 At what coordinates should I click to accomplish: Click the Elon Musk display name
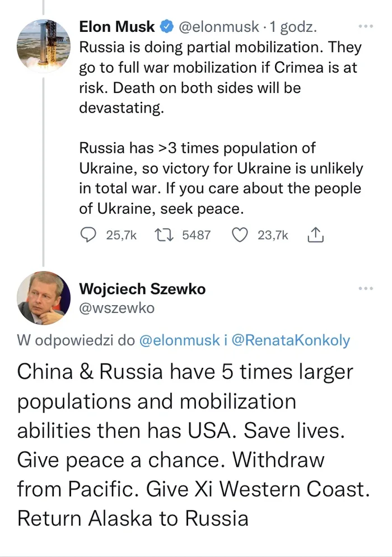[117, 27]
